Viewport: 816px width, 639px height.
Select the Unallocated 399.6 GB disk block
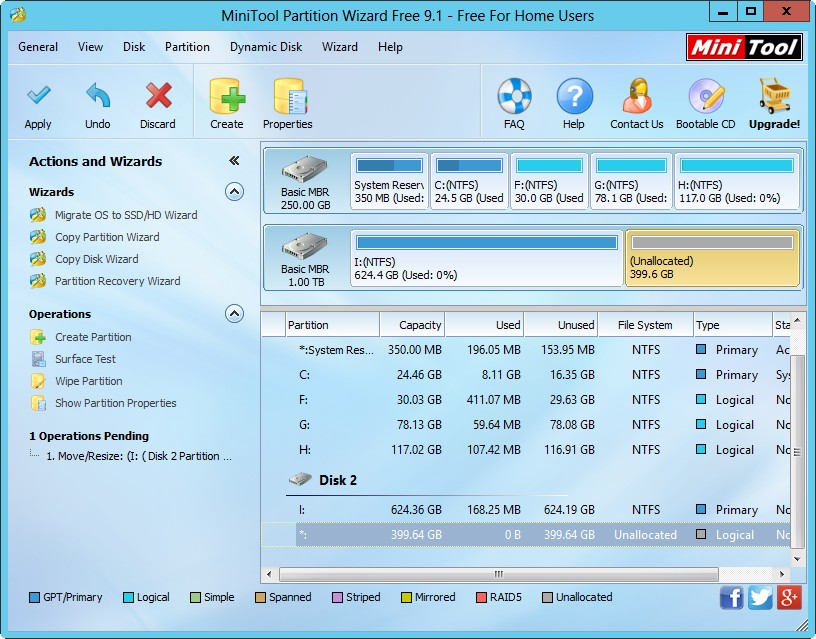pos(711,258)
